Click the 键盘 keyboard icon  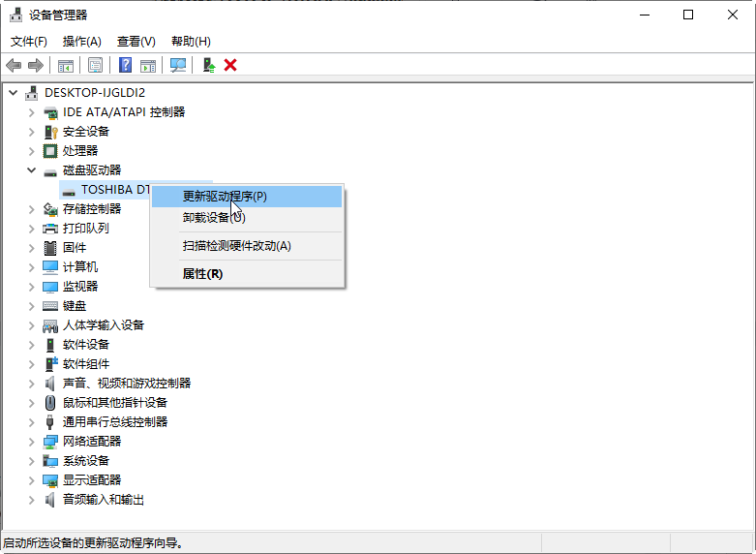pyautogui.click(x=50, y=306)
